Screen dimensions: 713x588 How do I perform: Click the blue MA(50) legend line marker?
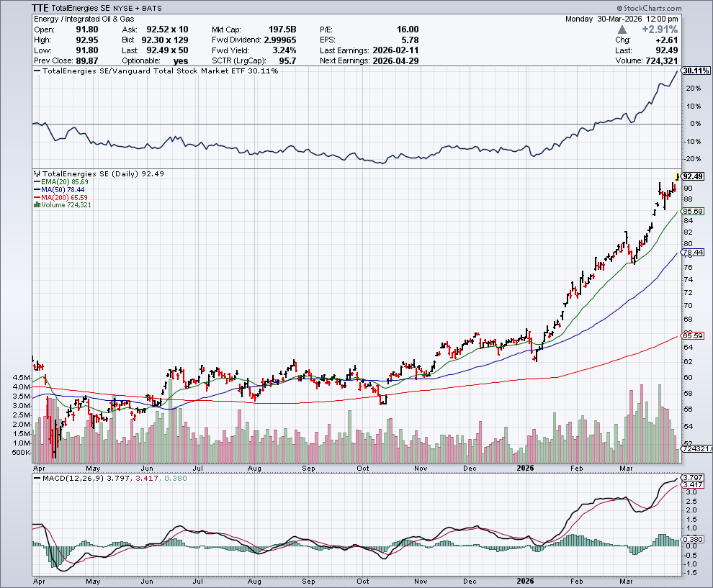37,190
